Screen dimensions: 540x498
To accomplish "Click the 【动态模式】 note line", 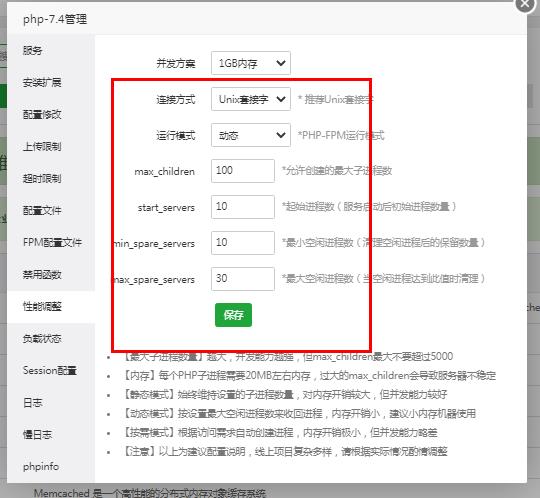I will pos(299,413).
